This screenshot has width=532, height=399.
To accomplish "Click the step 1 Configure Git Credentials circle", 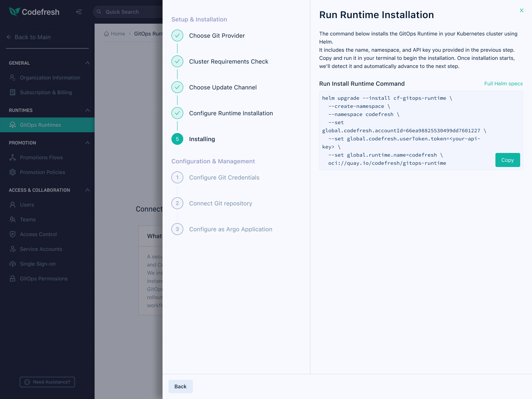I will click(x=177, y=177).
